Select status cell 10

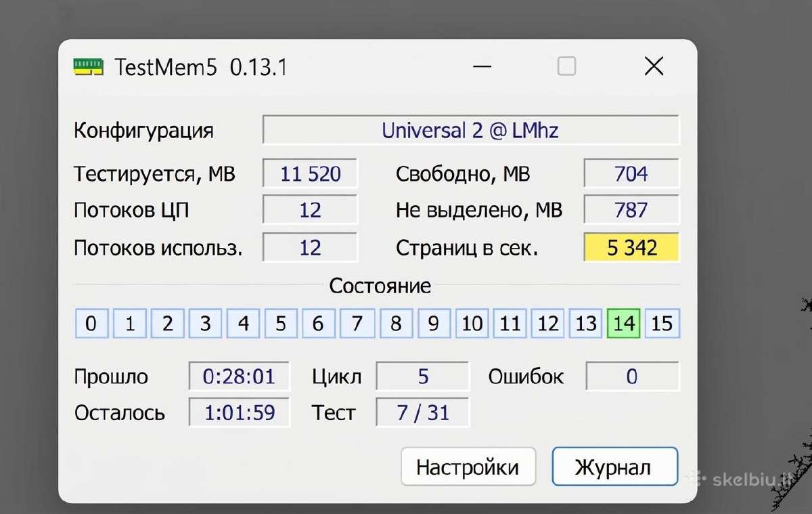click(x=472, y=324)
